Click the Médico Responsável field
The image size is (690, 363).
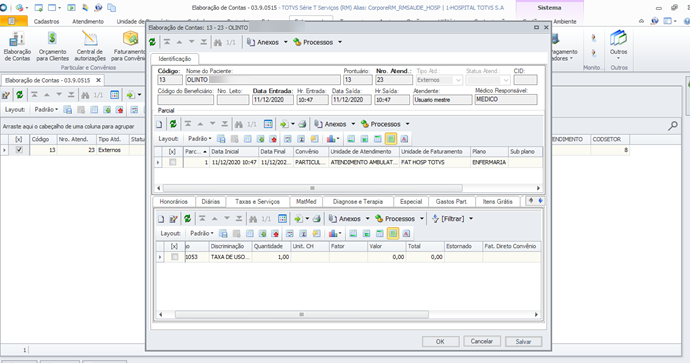[506, 99]
